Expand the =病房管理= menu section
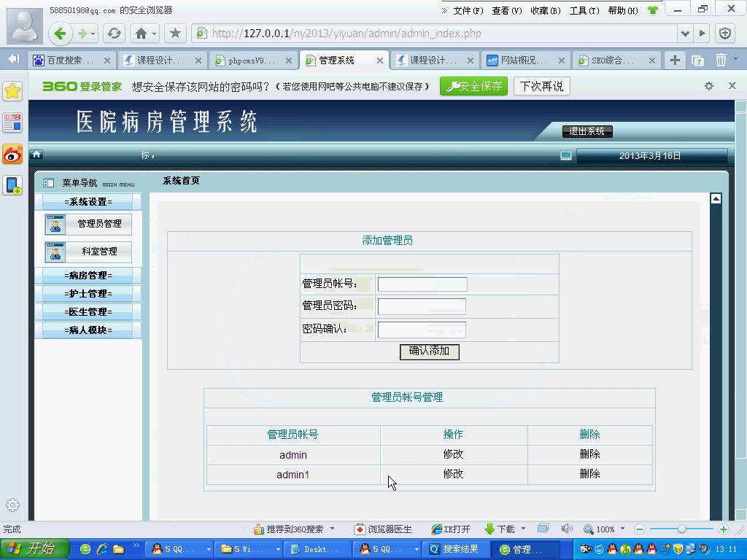747x560 pixels. coord(88,275)
